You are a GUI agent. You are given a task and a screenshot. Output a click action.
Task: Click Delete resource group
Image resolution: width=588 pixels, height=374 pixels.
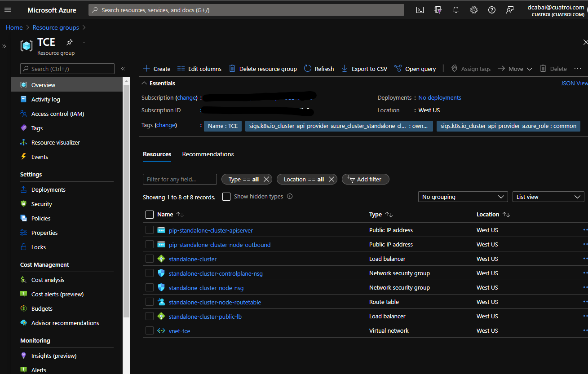tap(263, 69)
